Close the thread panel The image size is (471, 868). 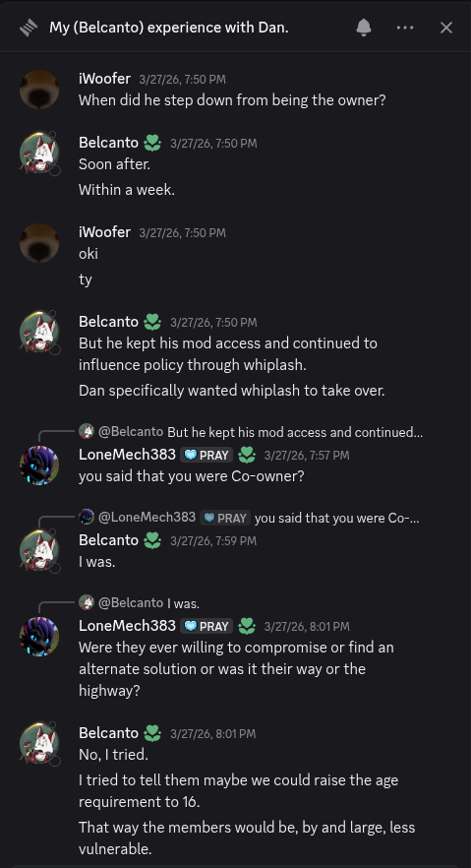point(446,28)
